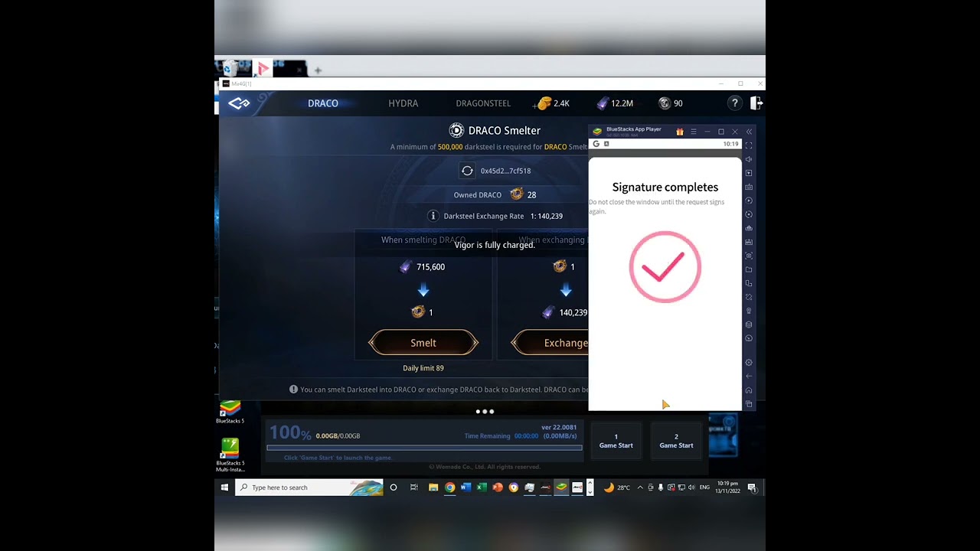
Task: Open BlueStacks 5 desktop shortcut
Action: (x=230, y=412)
